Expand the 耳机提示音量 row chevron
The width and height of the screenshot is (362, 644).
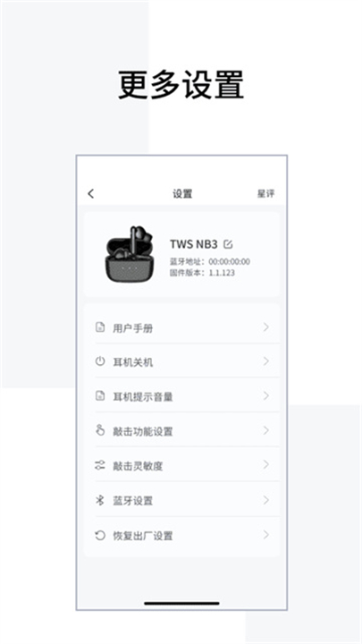click(x=266, y=396)
